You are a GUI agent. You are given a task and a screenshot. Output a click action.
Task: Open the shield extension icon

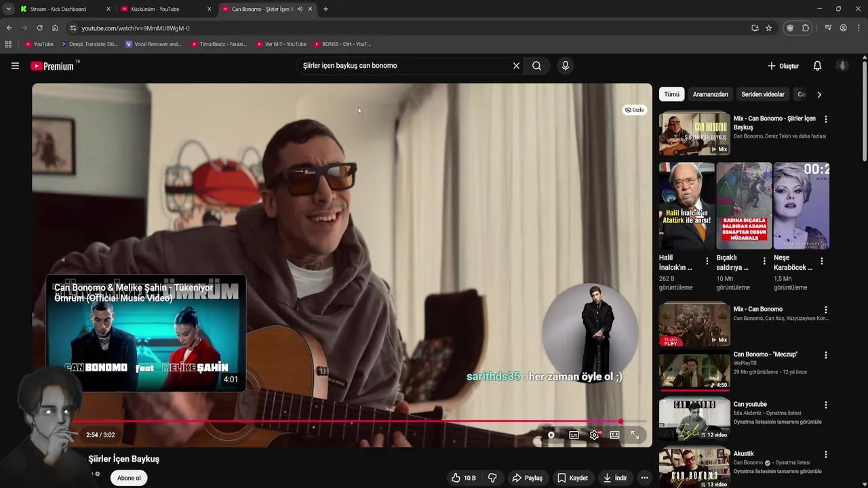(x=790, y=28)
